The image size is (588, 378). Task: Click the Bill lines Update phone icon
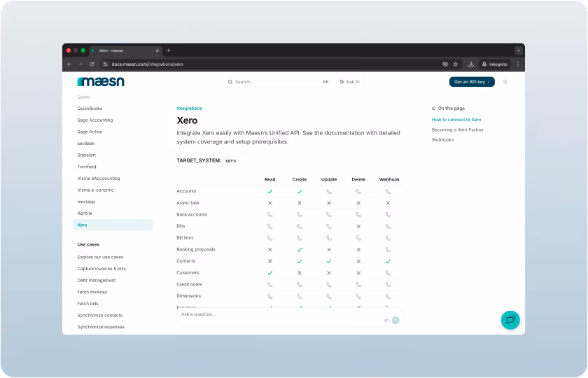[329, 238]
